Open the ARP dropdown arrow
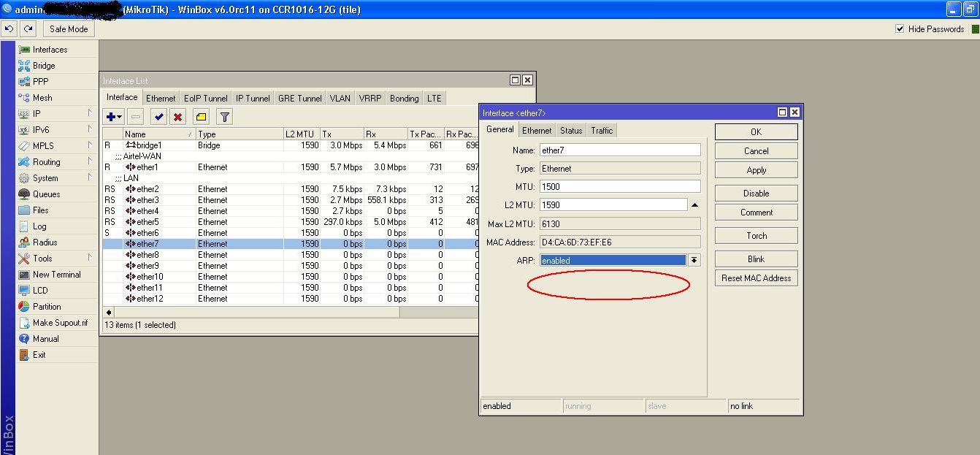 [694, 260]
